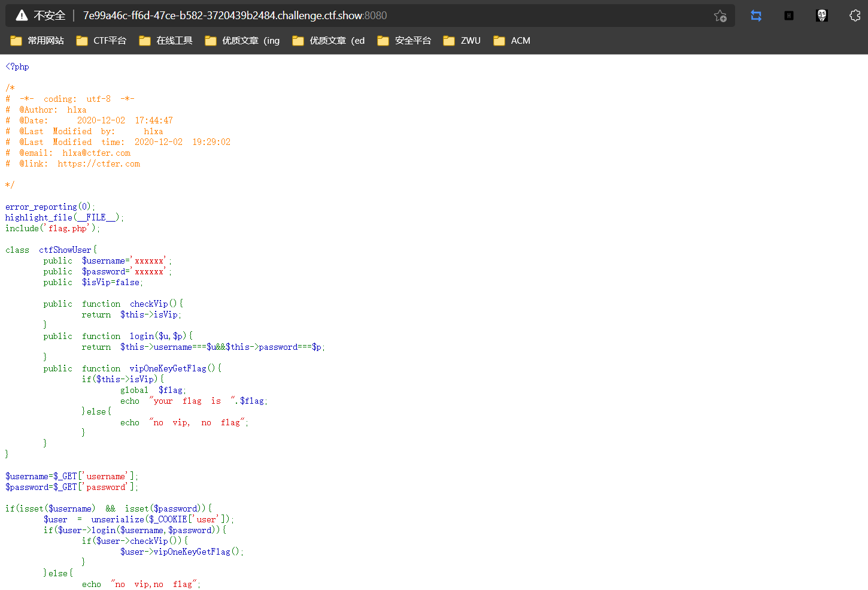Select the URL in the address bar

235,16
